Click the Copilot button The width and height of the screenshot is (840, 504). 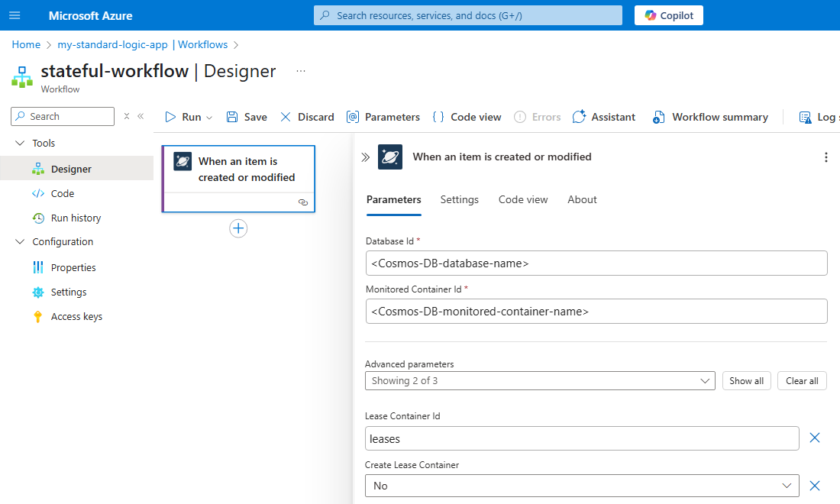668,15
